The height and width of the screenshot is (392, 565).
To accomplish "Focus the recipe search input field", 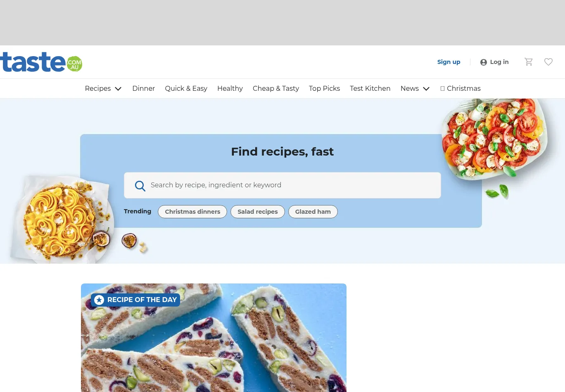I will pyautogui.click(x=282, y=185).
